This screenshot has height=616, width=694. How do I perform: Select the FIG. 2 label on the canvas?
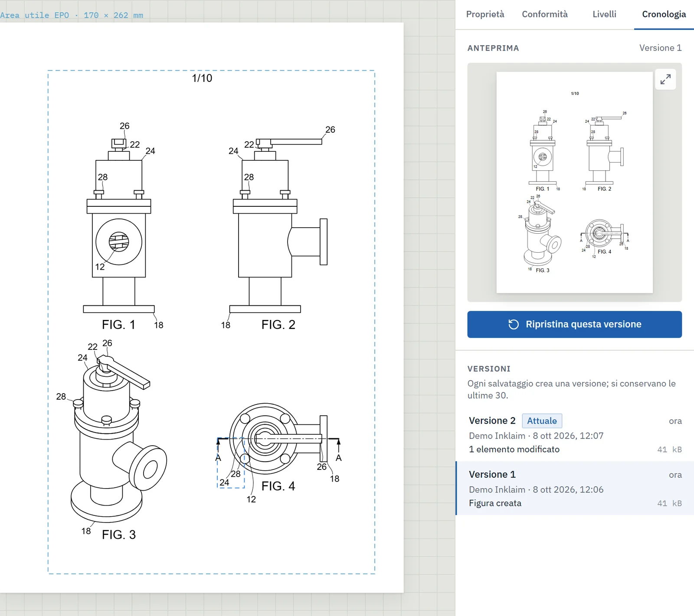278,325
